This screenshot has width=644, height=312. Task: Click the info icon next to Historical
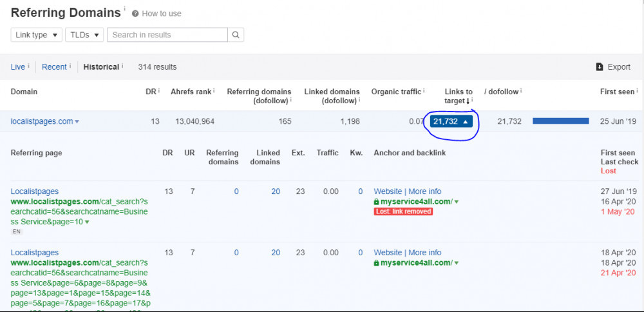[x=122, y=65]
